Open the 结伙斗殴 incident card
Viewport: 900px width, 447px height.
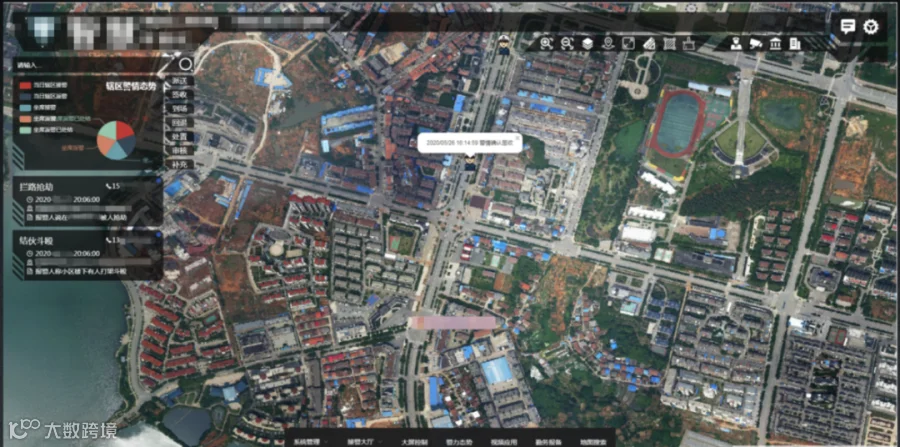[x=87, y=255]
